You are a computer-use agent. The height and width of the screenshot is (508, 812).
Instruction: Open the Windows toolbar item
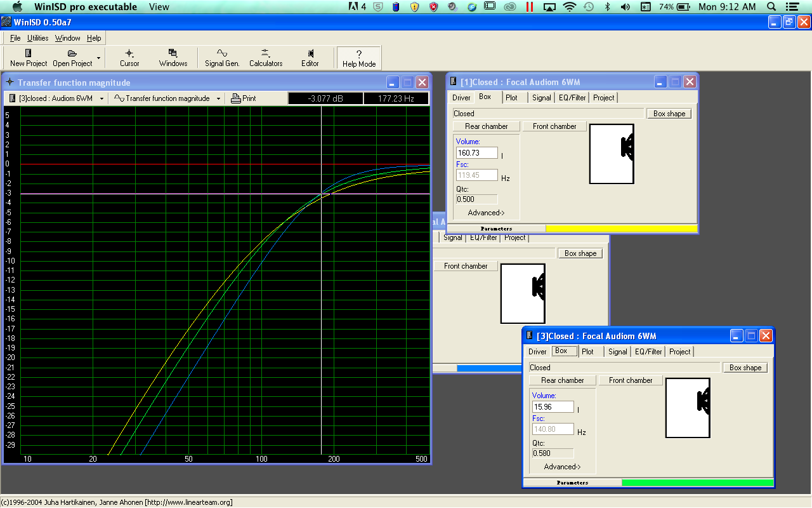tap(173, 58)
